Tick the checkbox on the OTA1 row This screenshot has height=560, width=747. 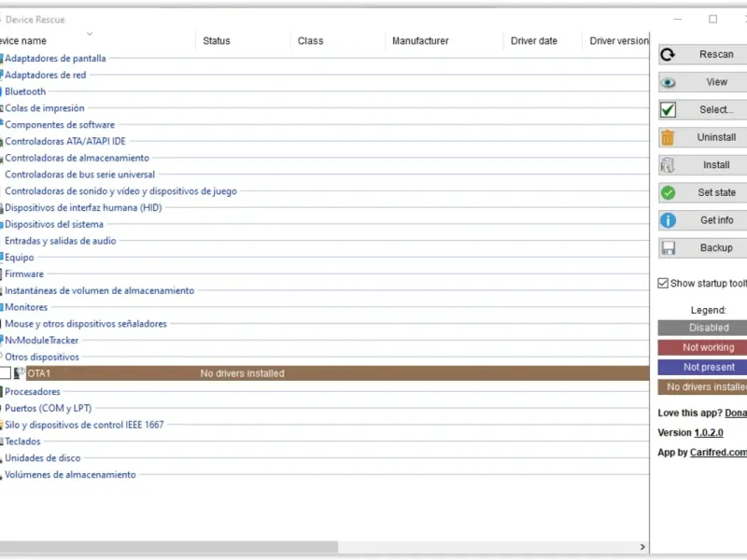tap(6, 373)
